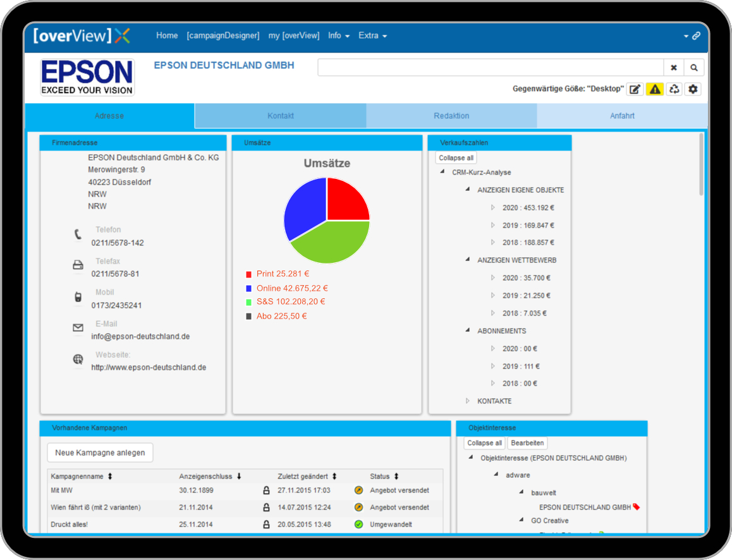Collapse ANZEIGEN WETTBEWERB node

click(x=467, y=260)
